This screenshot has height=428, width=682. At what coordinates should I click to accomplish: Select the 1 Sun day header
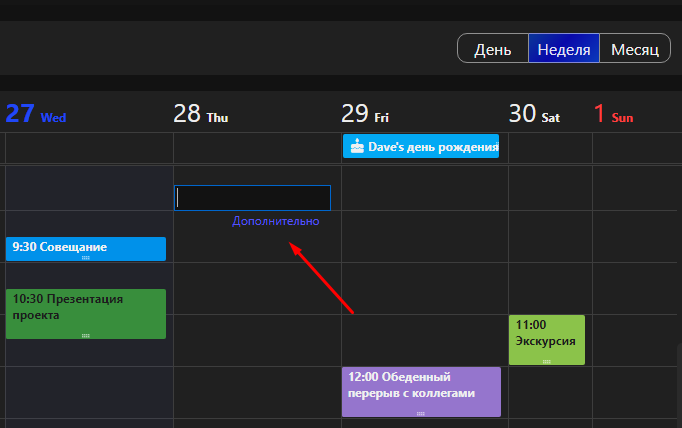[613, 114]
